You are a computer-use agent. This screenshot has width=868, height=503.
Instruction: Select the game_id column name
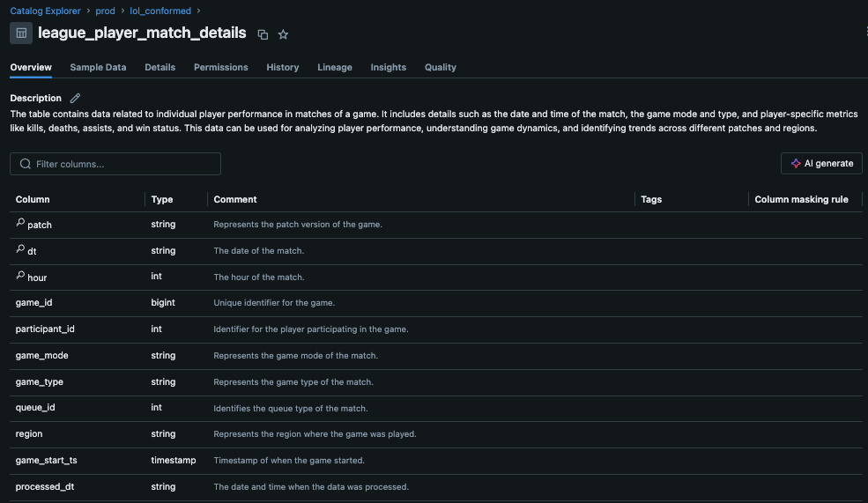pyautogui.click(x=33, y=303)
